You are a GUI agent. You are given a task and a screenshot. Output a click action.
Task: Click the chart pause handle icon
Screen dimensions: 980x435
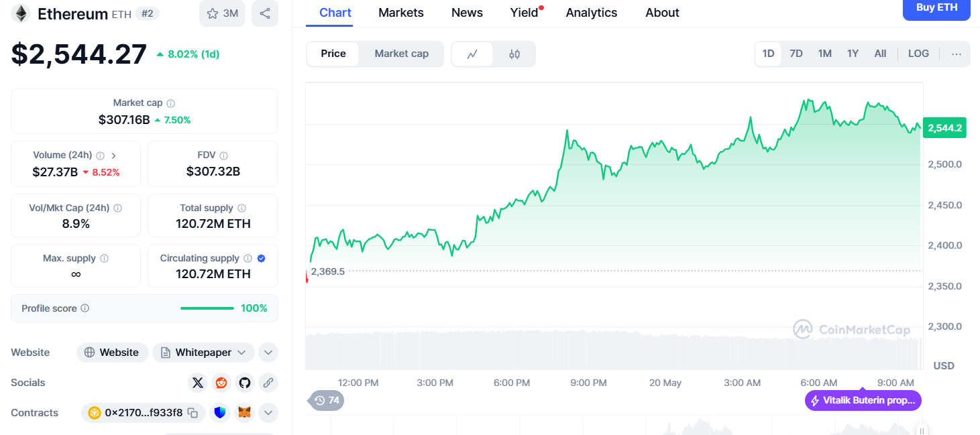coord(922,431)
